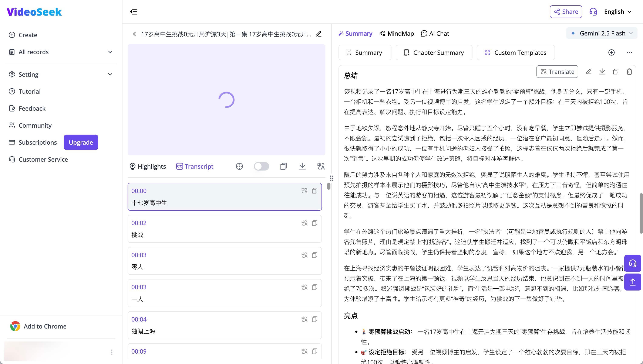Screen dimensions: 643x364
Task: Translate the 00:00 transcript segment
Action: point(304,191)
